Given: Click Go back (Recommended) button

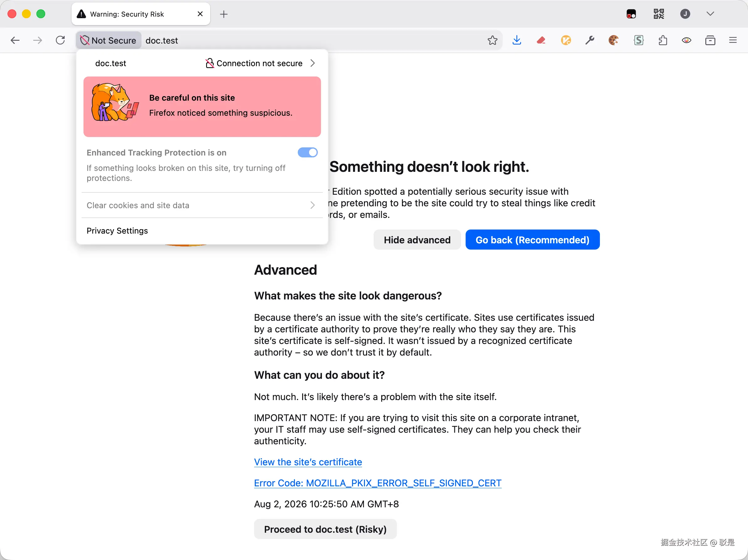Looking at the screenshot, I should (x=532, y=240).
